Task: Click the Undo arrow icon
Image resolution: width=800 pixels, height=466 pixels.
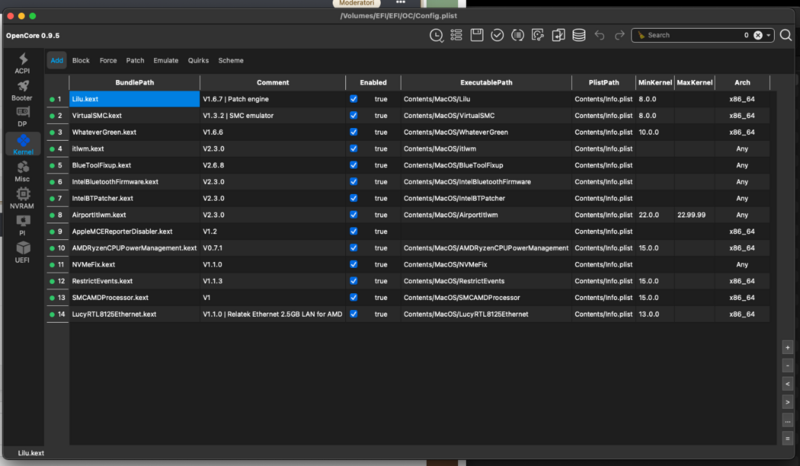Action: point(599,35)
